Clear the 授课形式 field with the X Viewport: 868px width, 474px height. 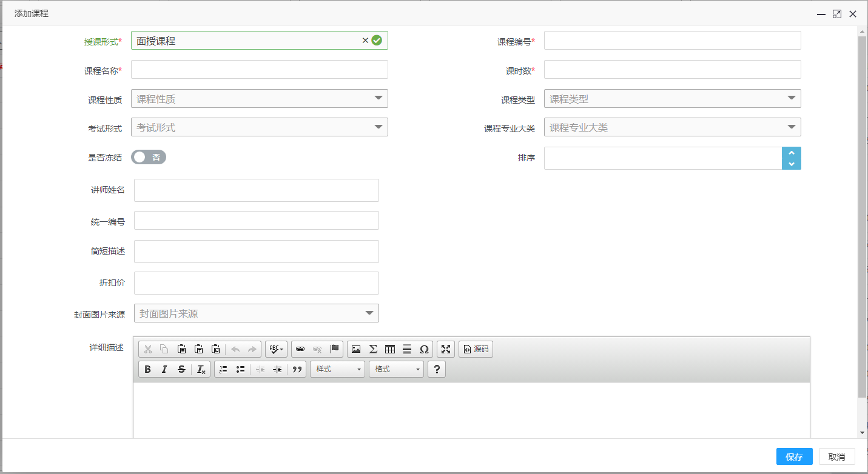(365, 41)
